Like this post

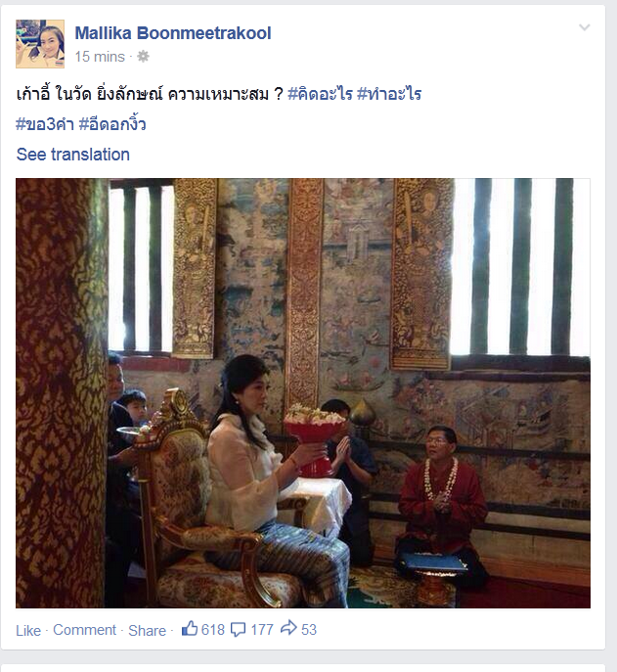click(28, 631)
